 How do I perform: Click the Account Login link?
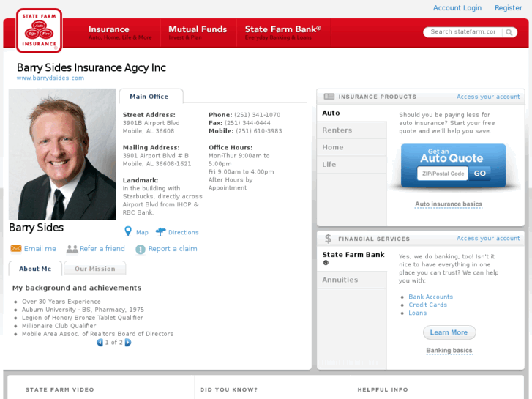[x=457, y=8]
